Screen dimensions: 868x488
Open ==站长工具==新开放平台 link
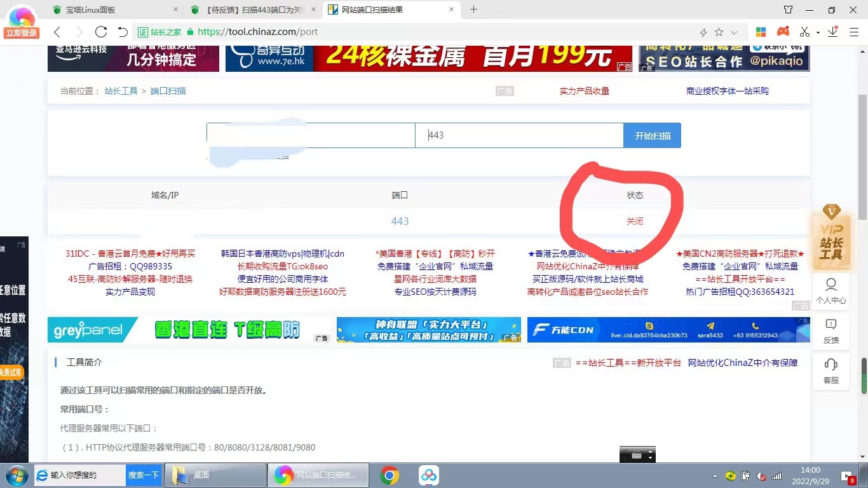[x=628, y=363]
